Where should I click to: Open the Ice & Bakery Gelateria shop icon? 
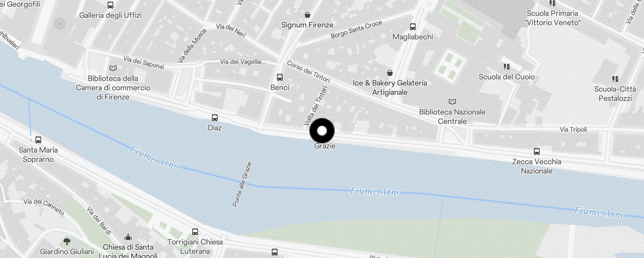click(390, 73)
